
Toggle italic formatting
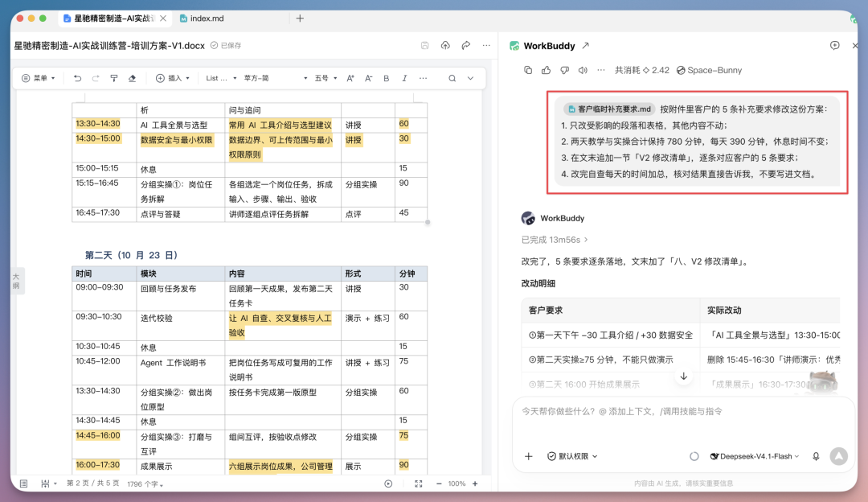[x=404, y=78]
